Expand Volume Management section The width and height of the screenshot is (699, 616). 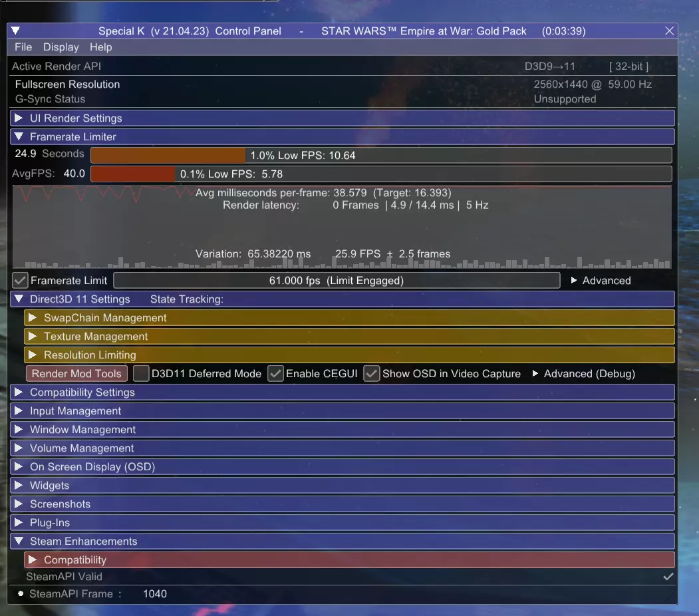click(343, 448)
